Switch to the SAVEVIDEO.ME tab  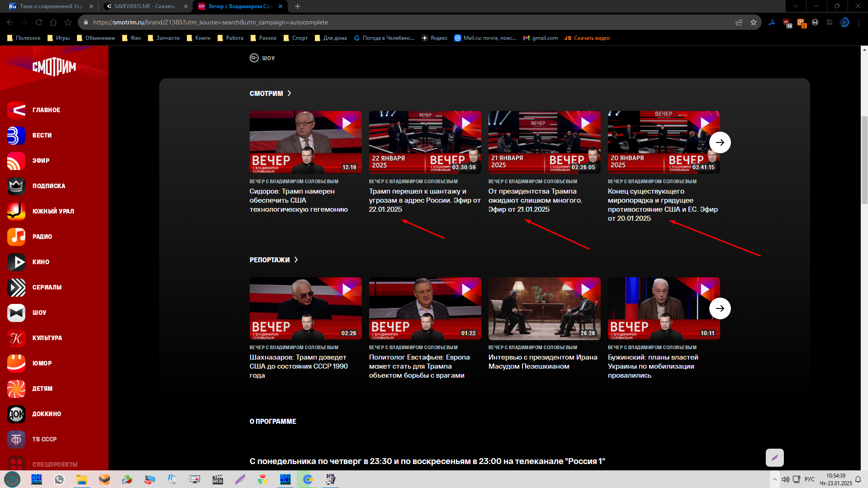pos(145,6)
